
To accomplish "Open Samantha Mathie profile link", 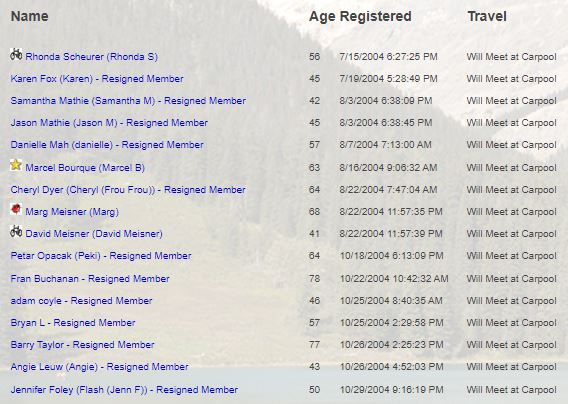I will [x=128, y=101].
